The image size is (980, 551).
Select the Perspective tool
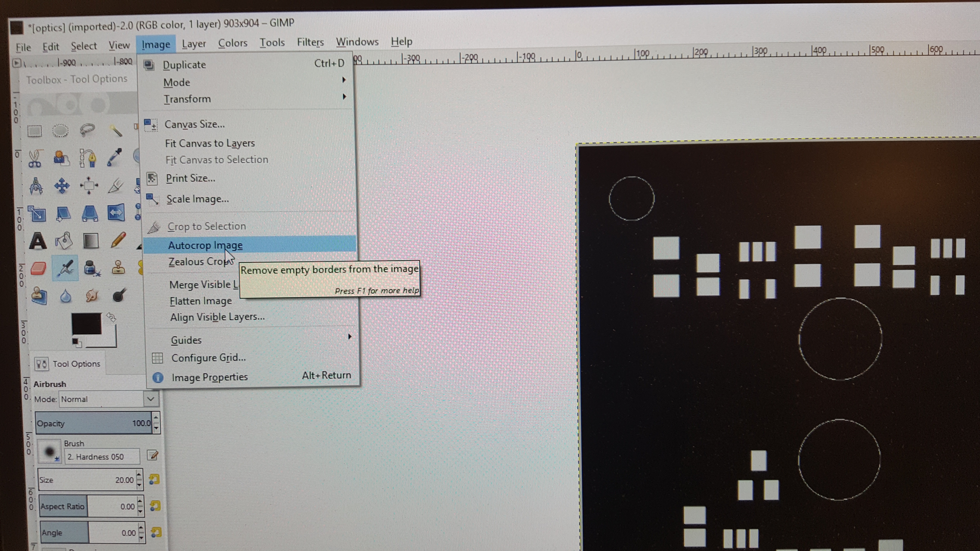pos(90,213)
